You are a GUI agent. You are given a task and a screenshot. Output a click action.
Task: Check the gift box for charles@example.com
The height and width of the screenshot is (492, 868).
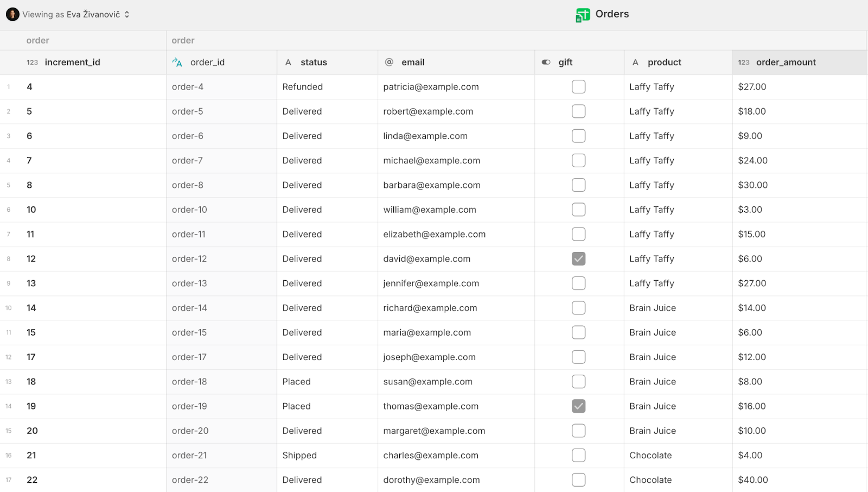coord(579,455)
